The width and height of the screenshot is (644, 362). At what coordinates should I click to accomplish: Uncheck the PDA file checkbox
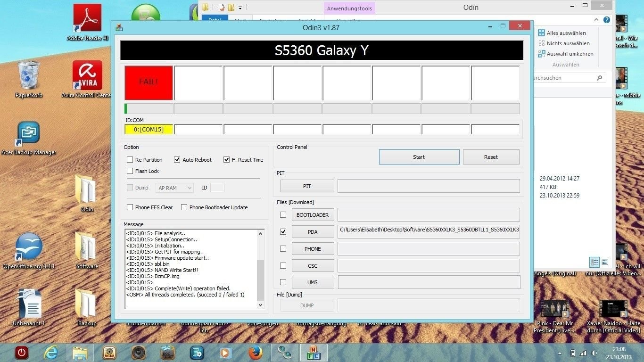point(283,232)
